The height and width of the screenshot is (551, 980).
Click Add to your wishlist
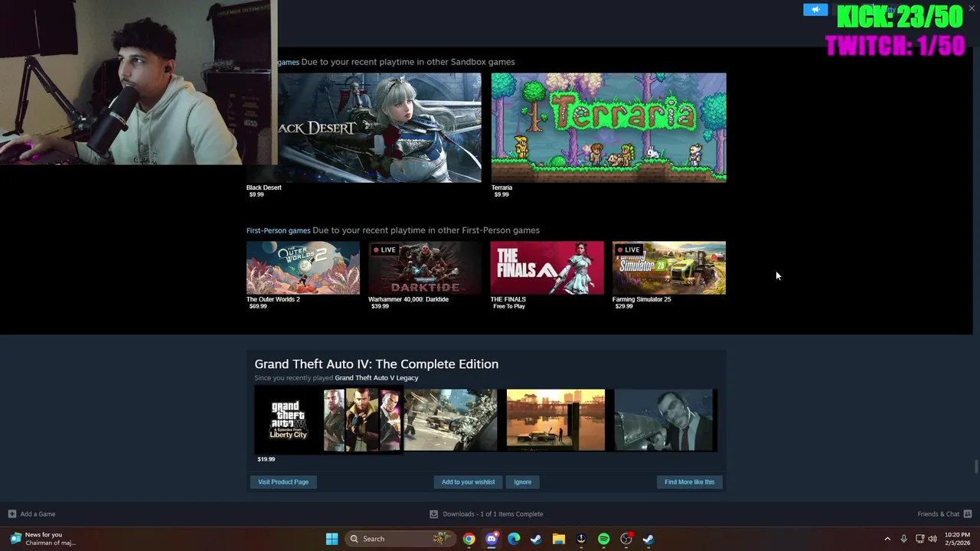tap(468, 482)
